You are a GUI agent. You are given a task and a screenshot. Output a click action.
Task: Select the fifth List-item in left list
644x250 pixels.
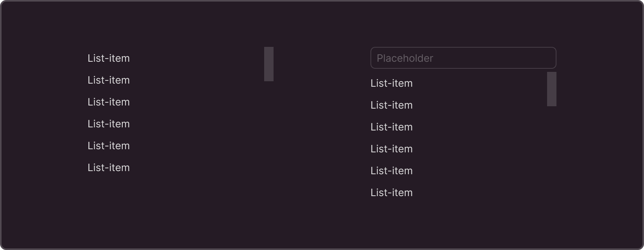[109, 146]
